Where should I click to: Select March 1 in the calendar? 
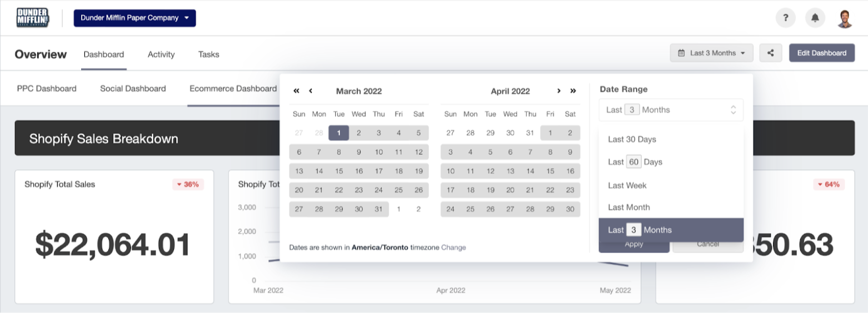[339, 133]
